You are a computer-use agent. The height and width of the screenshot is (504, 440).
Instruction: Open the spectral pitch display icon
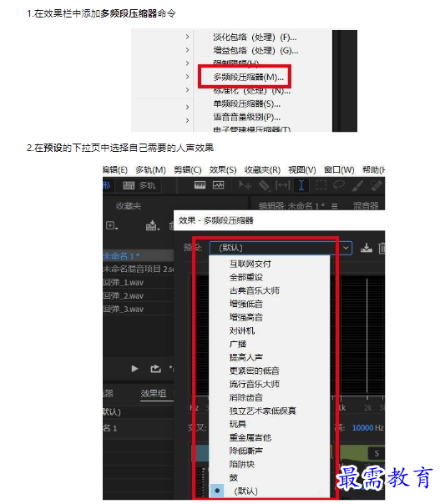pos(219,185)
